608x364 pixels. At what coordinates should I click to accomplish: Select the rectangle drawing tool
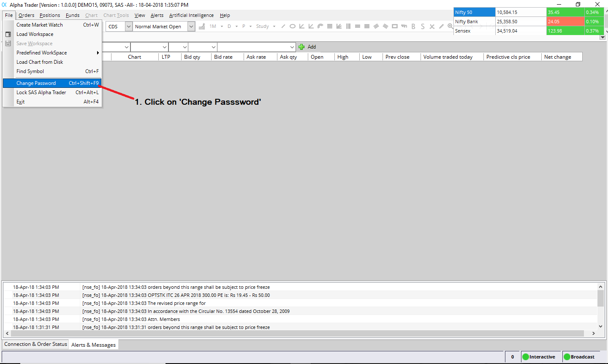tap(395, 26)
